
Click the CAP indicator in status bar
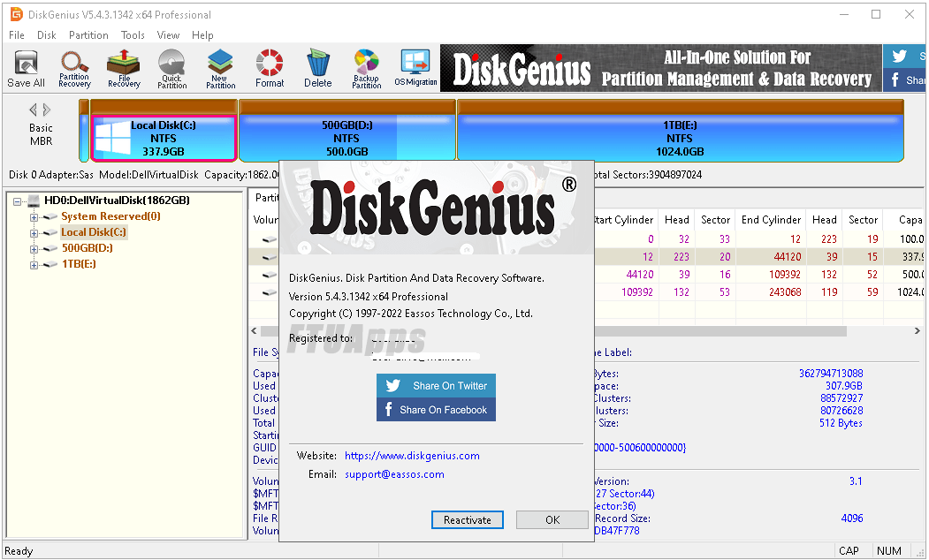coord(849,550)
